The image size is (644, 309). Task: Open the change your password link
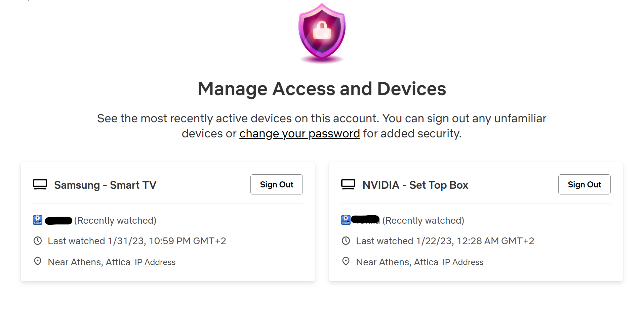(x=299, y=134)
